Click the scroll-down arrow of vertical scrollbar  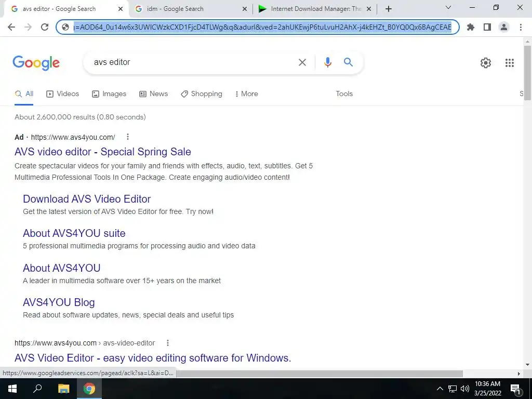click(527, 365)
